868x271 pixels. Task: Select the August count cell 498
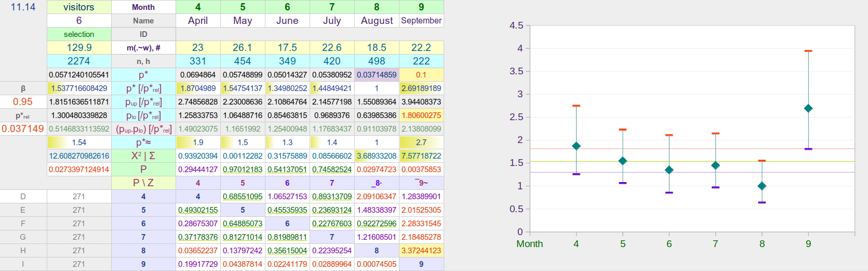pyautogui.click(x=377, y=61)
